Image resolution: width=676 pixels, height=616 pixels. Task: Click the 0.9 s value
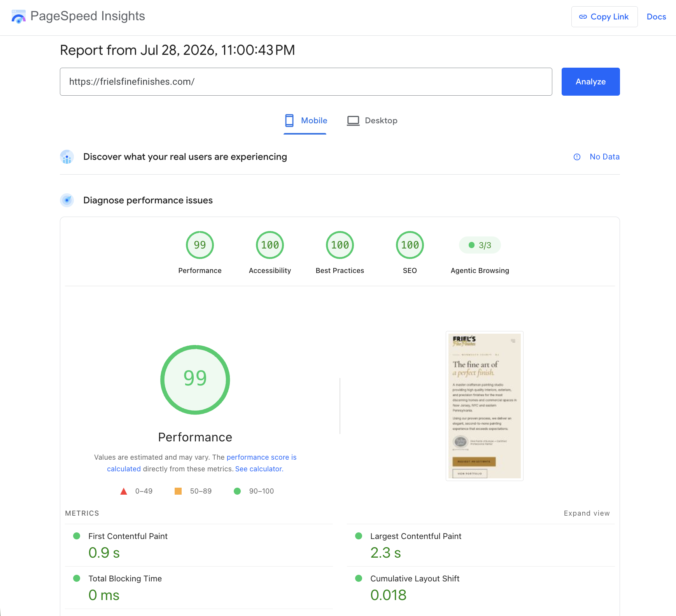click(104, 553)
